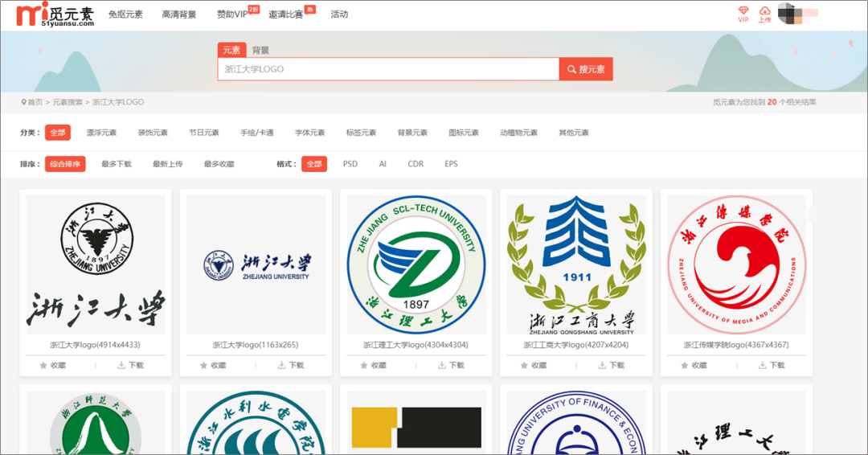The height and width of the screenshot is (455, 868).
Task: Download icon for 浙江理工大学logo(4304x4304)
Action: click(442, 365)
